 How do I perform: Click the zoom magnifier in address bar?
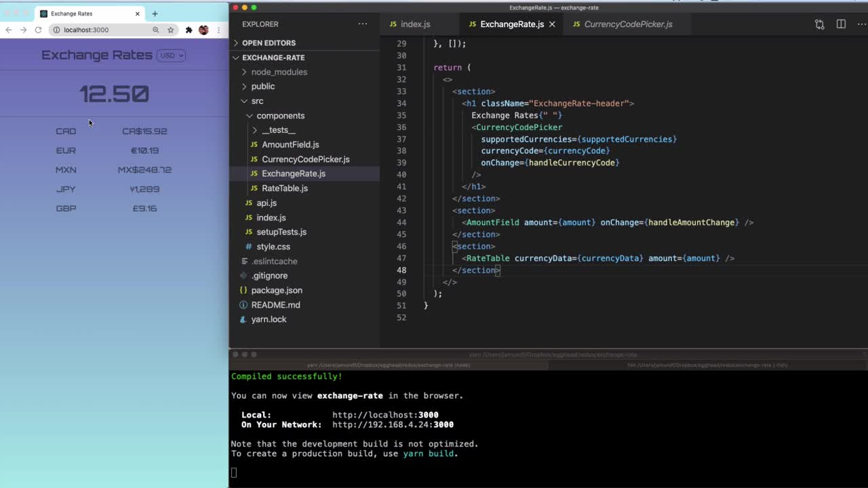pos(156,30)
